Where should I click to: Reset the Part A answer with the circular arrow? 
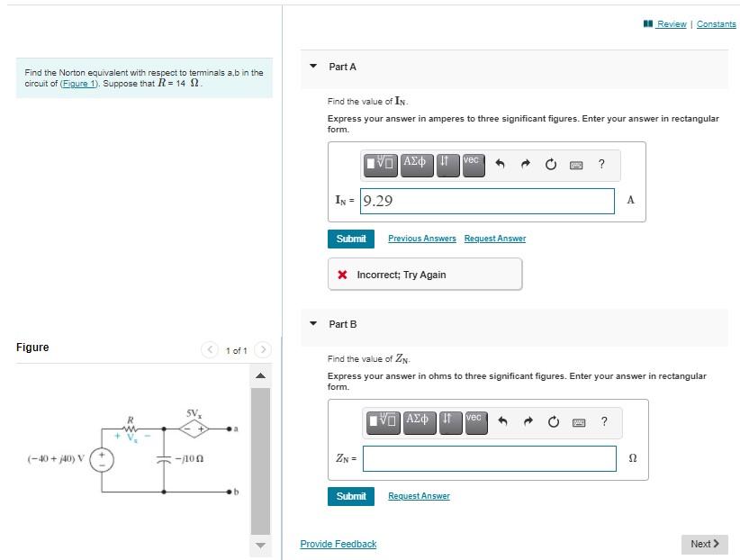click(551, 165)
